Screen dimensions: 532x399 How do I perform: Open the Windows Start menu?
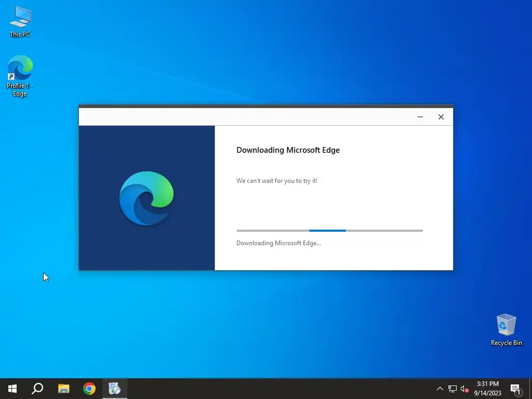(x=12, y=389)
